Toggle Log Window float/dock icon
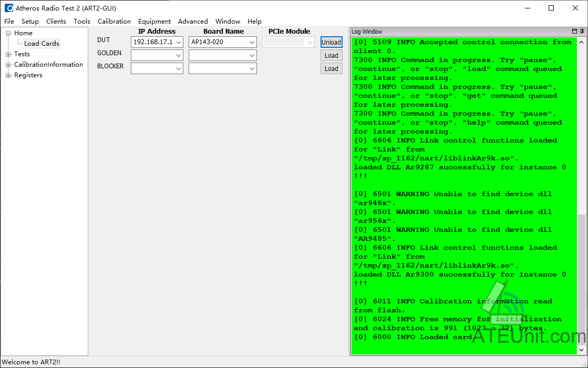Image resolution: width=588 pixels, height=368 pixels. (x=574, y=32)
